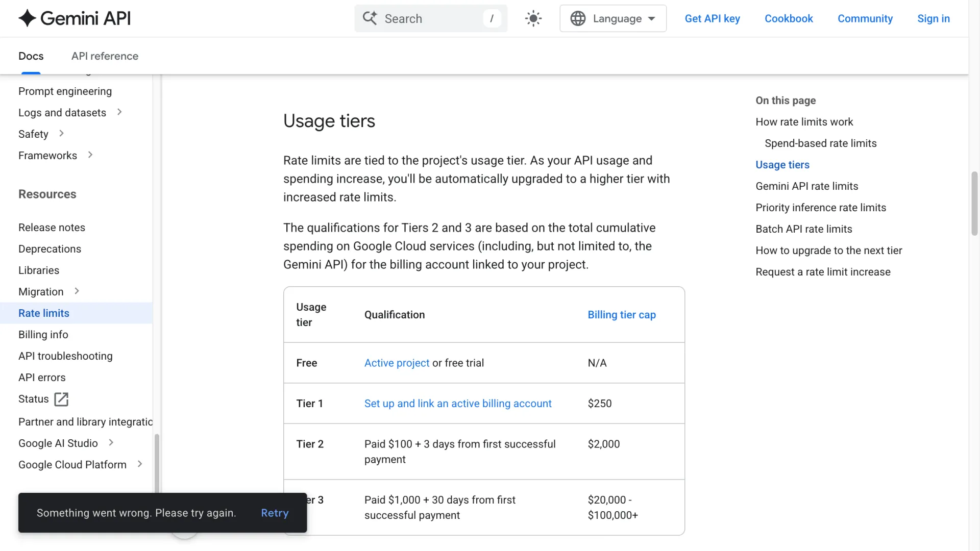Image resolution: width=980 pixels, height=551 pixels.
Task: Click the globe icon in Language button
Action: (x=578, y=19)
